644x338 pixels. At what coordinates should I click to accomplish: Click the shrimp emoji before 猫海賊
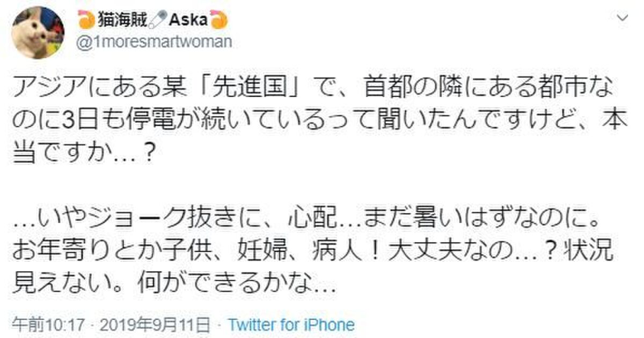click(87, 20)
